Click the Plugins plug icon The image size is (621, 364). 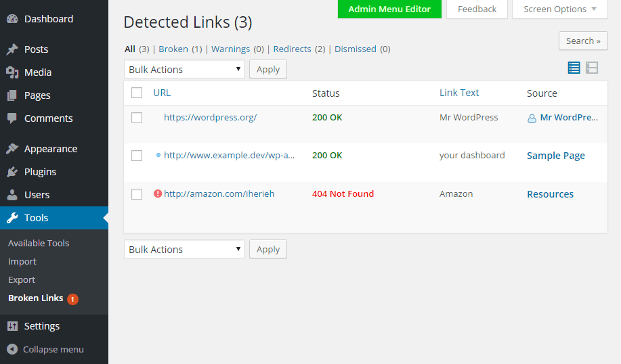[12, 172]
